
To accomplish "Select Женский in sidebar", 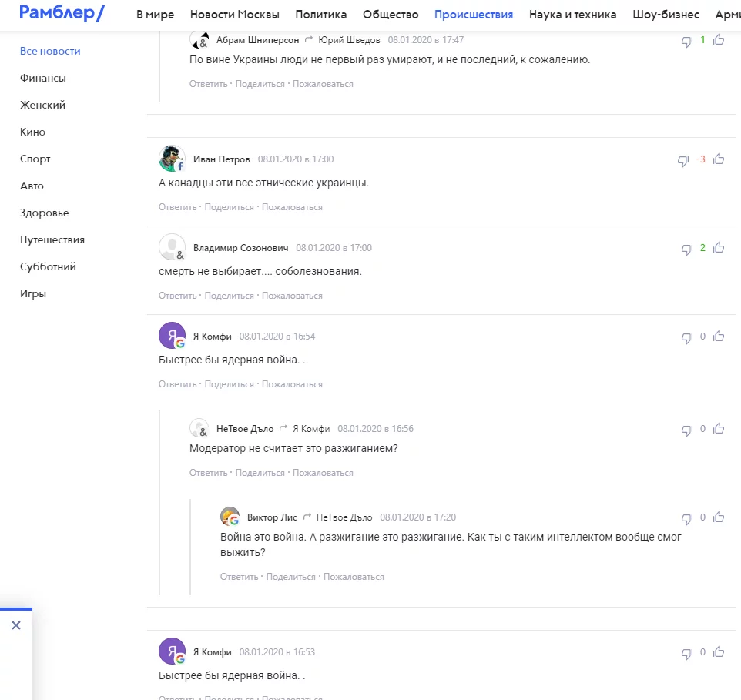I will [x=42, y=105].
